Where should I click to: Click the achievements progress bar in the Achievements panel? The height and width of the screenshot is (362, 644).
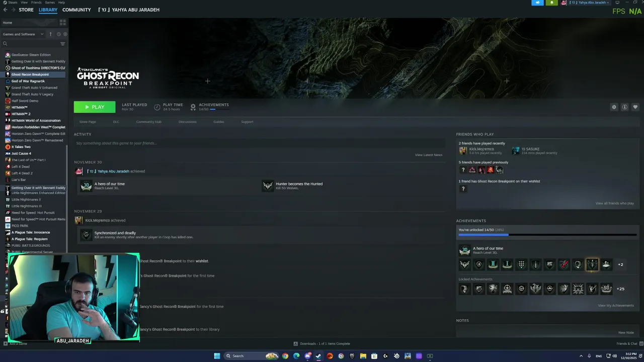[x=547, y=235]
